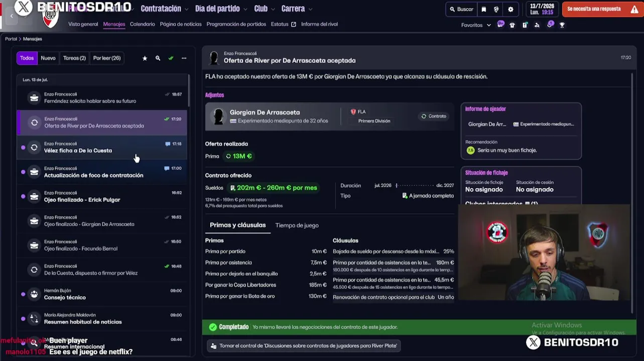Click the bookmark icon in top bar
Screen dimensions: 644x361
484,9
